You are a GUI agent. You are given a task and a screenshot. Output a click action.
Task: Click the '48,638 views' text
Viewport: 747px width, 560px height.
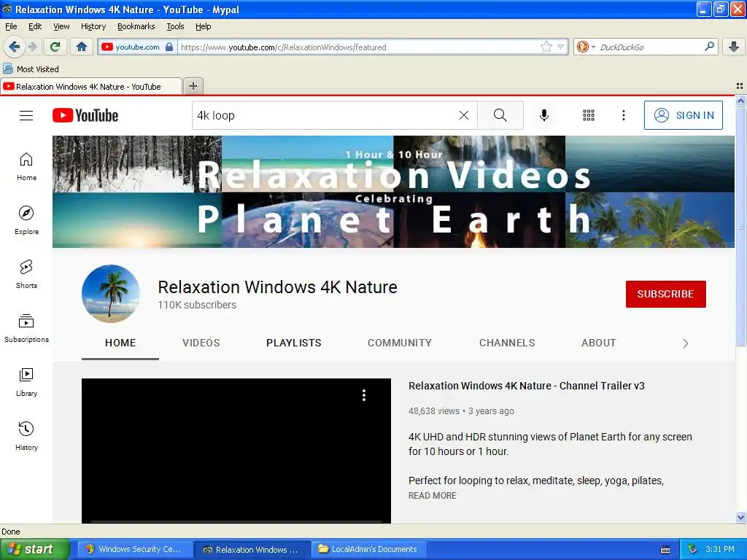click(x=433, y=411)
